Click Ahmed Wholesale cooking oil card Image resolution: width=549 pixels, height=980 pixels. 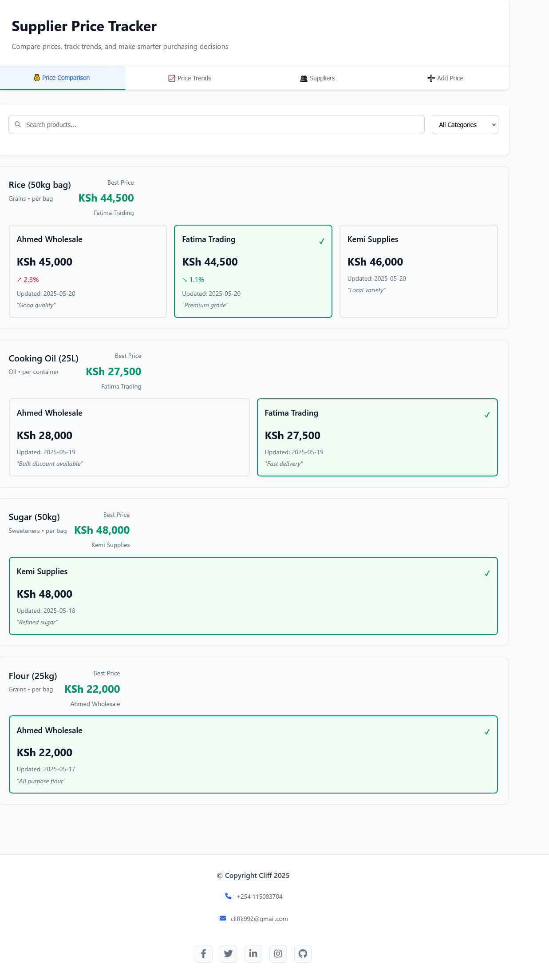click(129, 437)
